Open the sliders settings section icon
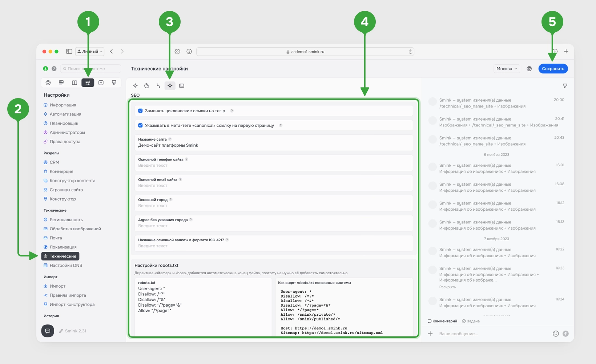Screen dimensions: 596x364 click(88, 83)
